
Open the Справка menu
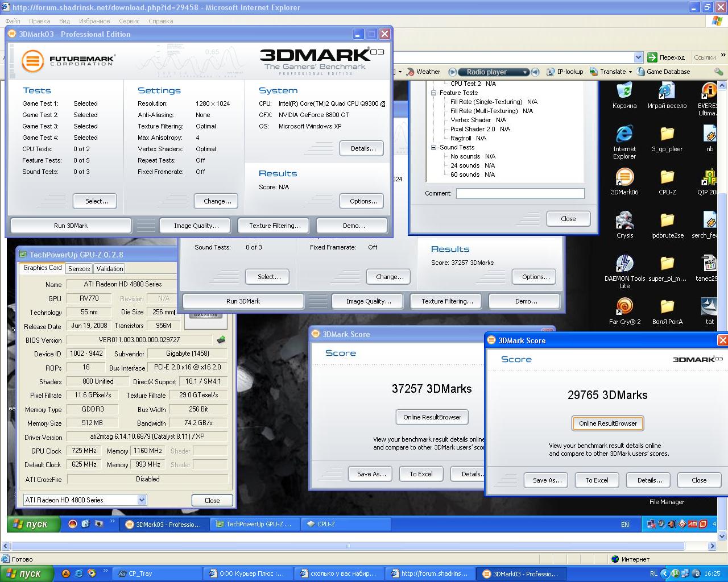click(160, 21)
